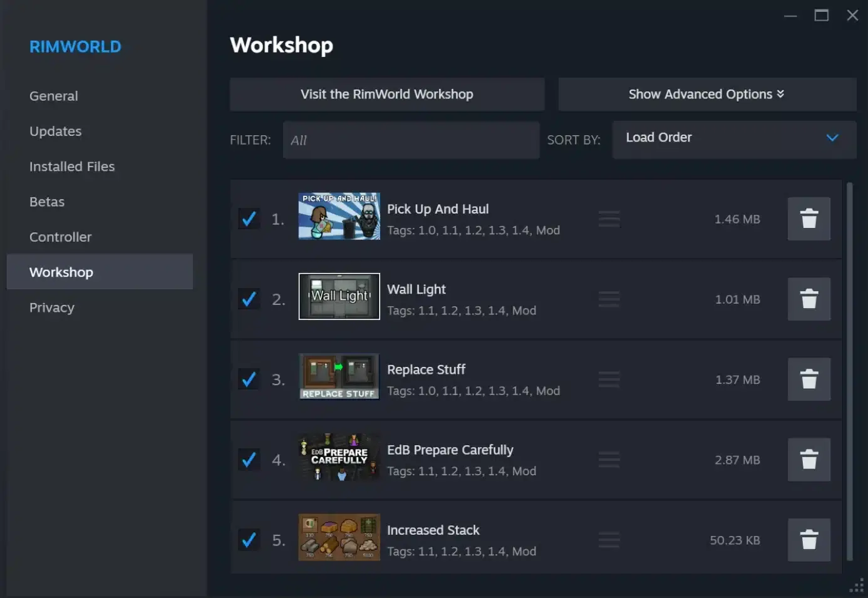
Task: Uncheck the Replace Stuff checkbox
Action: tap(249, 379)
